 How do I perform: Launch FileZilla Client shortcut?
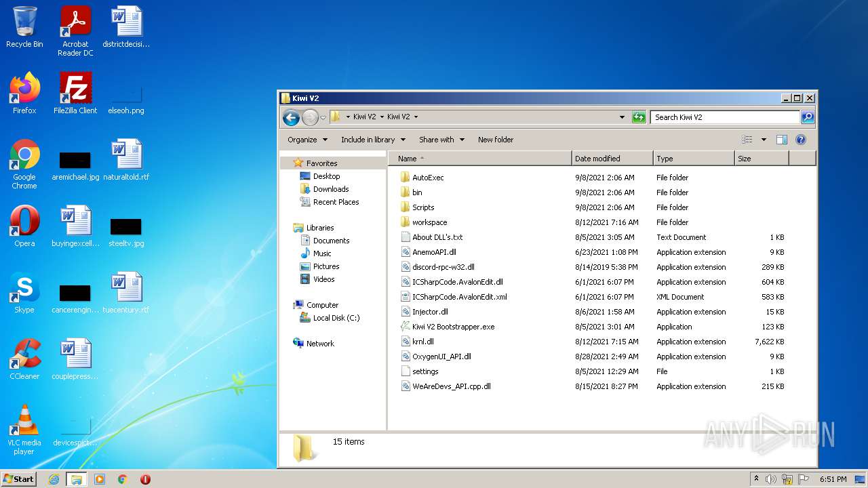75,94
